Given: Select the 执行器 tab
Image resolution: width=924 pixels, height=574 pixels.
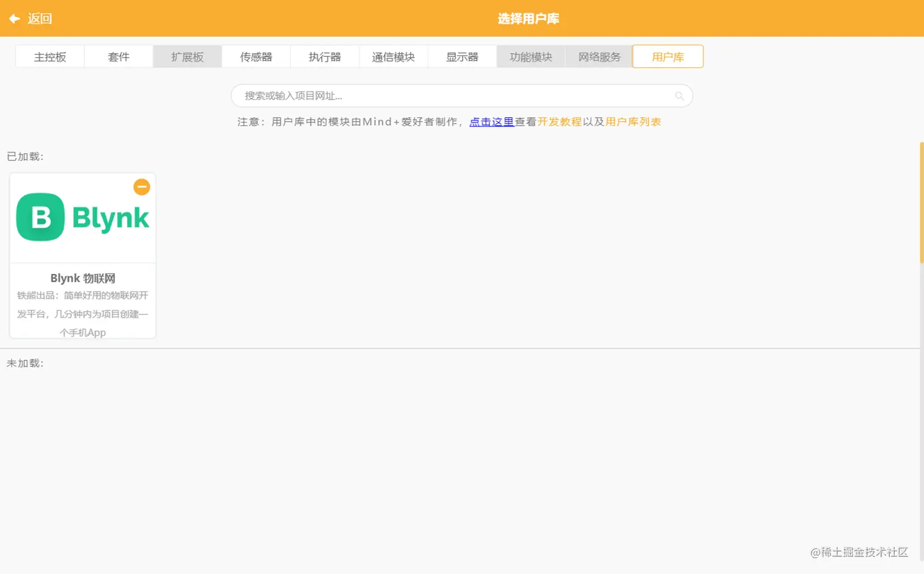Looking at the screenshot, I should coord(324,57).
